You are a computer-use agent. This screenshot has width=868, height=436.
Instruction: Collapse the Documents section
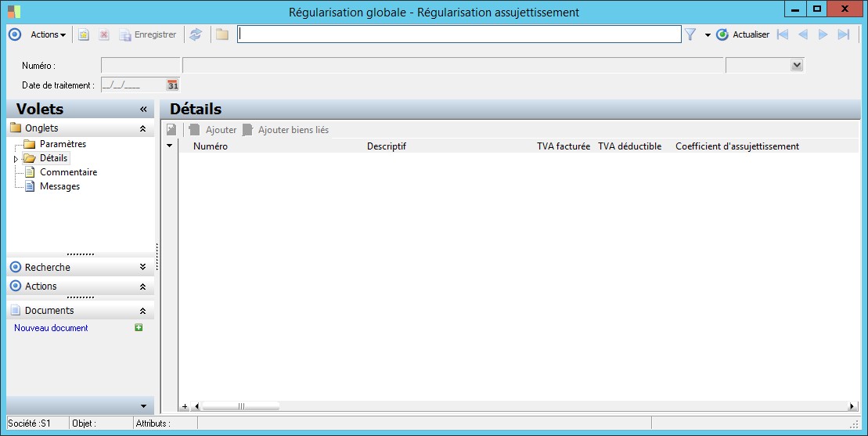pyautogui.click(x=142, y=311)
